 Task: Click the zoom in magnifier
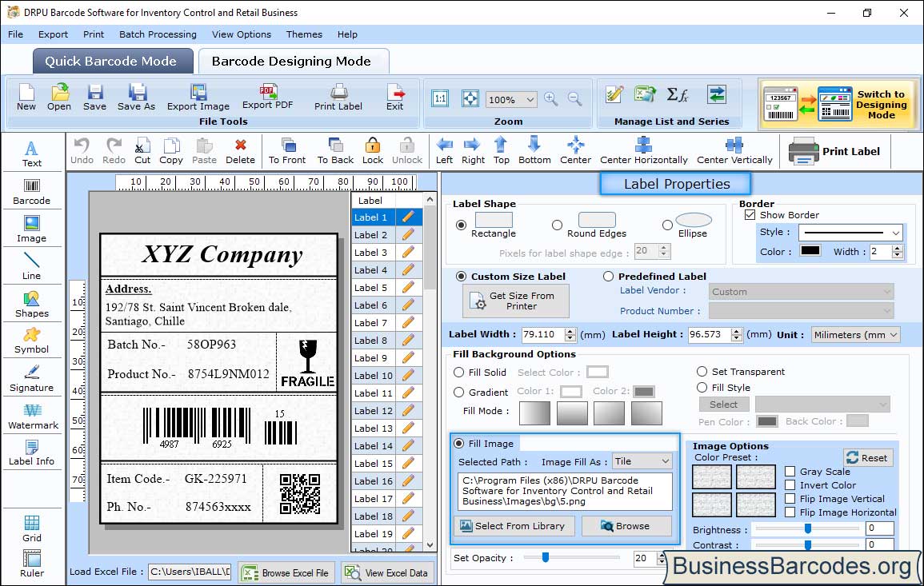coord(551,99)
